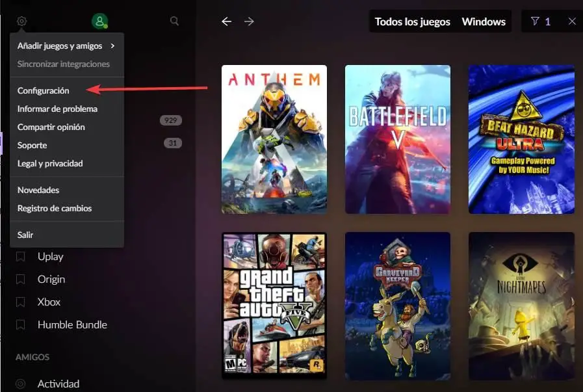Open the Graveyard Keeper game cover
Image resolution: width=583 pixels, height=392 pixels.
pos(398,306)
